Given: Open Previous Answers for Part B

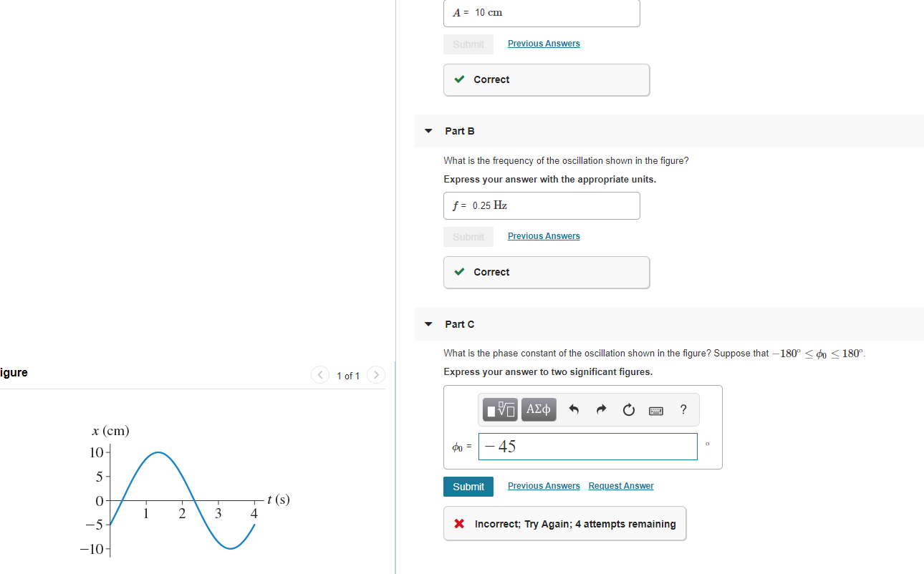Looking at the screenshot, I should (544, 235).
